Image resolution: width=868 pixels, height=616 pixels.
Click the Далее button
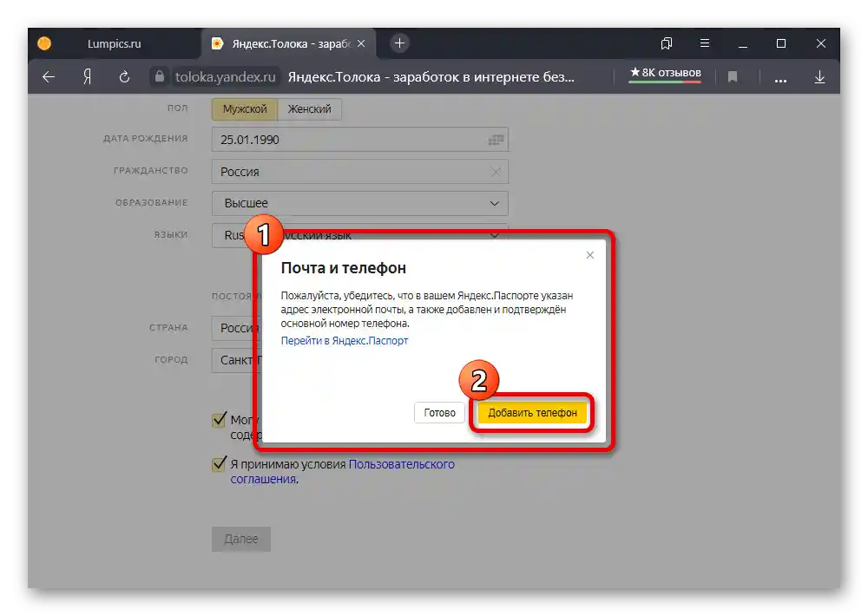tap(241, 539)
